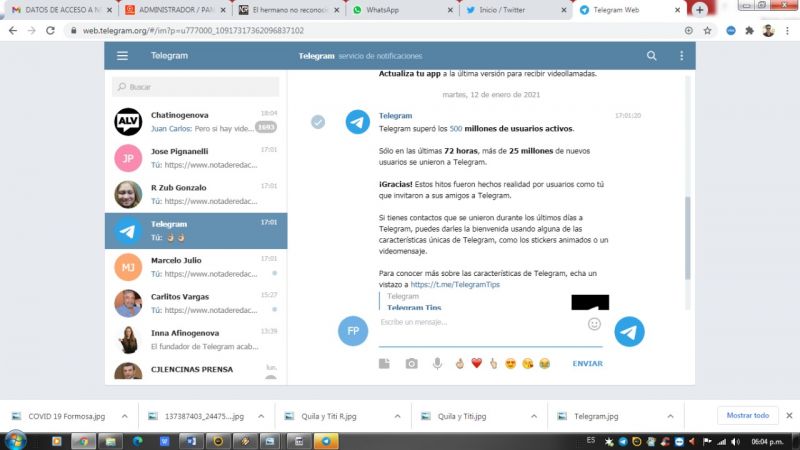Go back in the browser
The image size is (800, 450).
click(13, 31)
